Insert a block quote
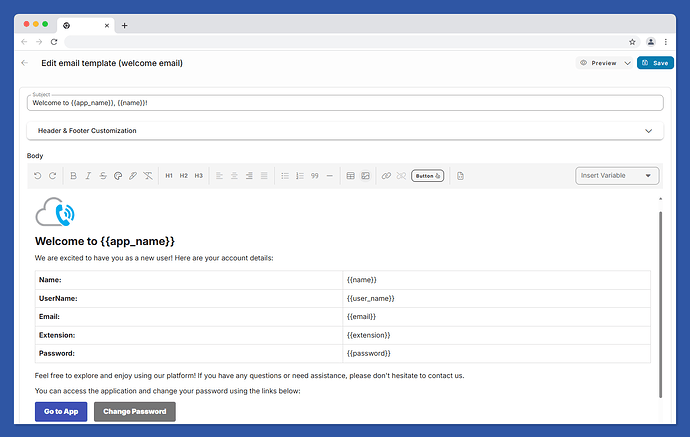Screen dimensions: 690x437 [x=315, y=176]
